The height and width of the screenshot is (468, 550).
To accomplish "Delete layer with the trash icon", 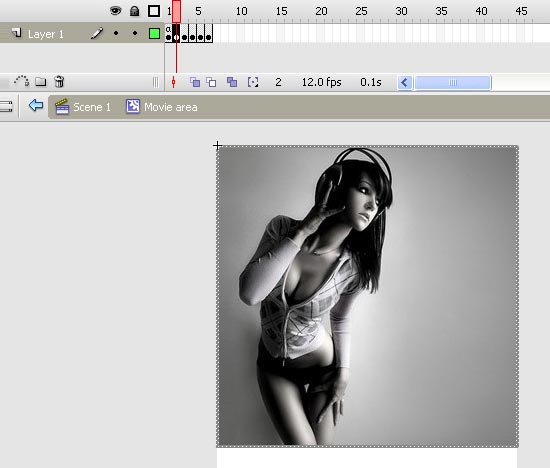I will click(x=59, y=81).
